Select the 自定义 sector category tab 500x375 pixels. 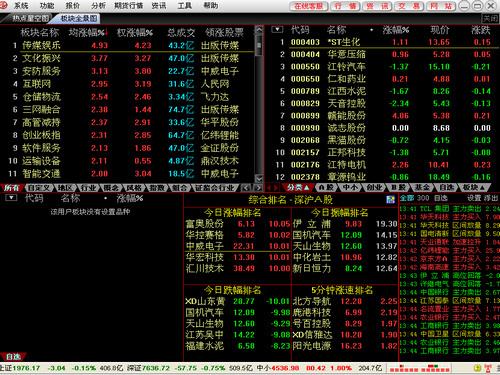[39, 188]
